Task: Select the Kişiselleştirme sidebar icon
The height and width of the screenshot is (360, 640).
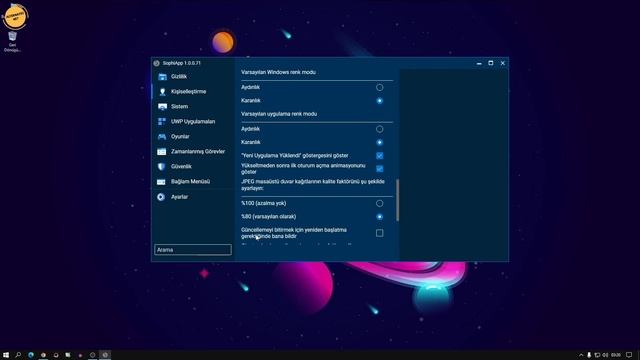Action: tap(162, 92)
